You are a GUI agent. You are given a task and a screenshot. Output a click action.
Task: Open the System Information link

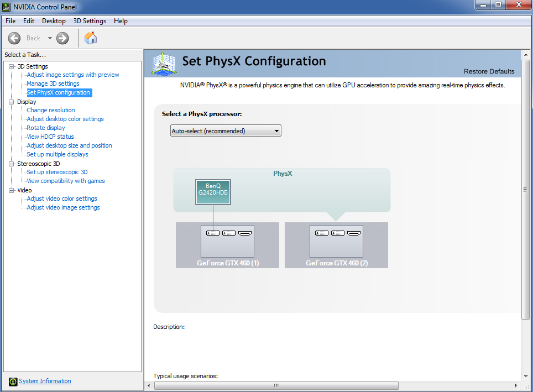point(45,381)
